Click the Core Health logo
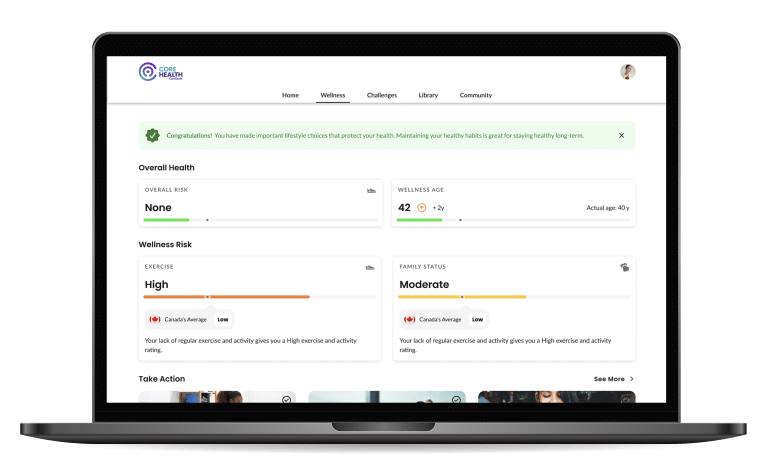Viewport: 768px width, 464px height. [x=160, y=72]
